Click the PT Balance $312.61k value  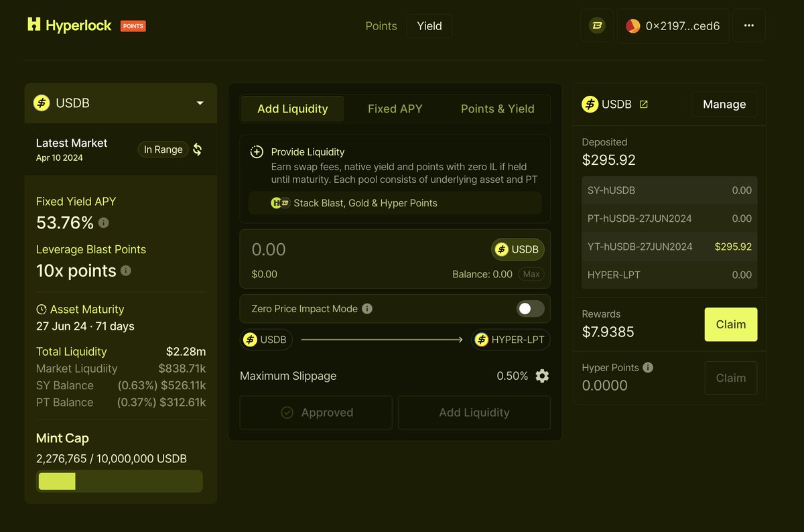(183, 402)
